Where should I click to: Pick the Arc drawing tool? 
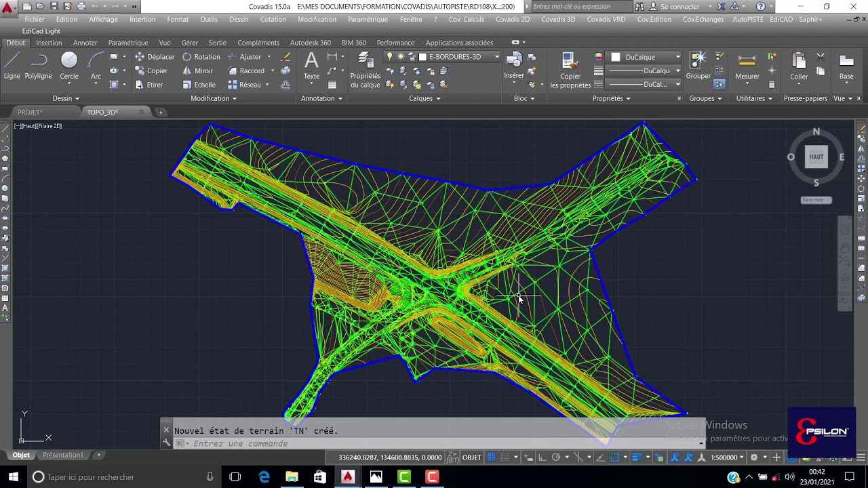coord(96,66)
